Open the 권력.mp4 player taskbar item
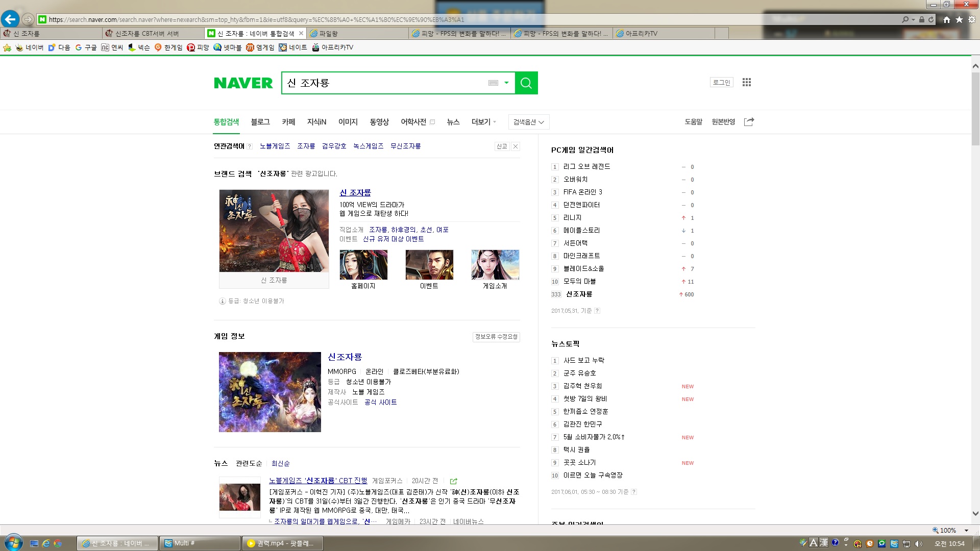 tap(283, 543)
